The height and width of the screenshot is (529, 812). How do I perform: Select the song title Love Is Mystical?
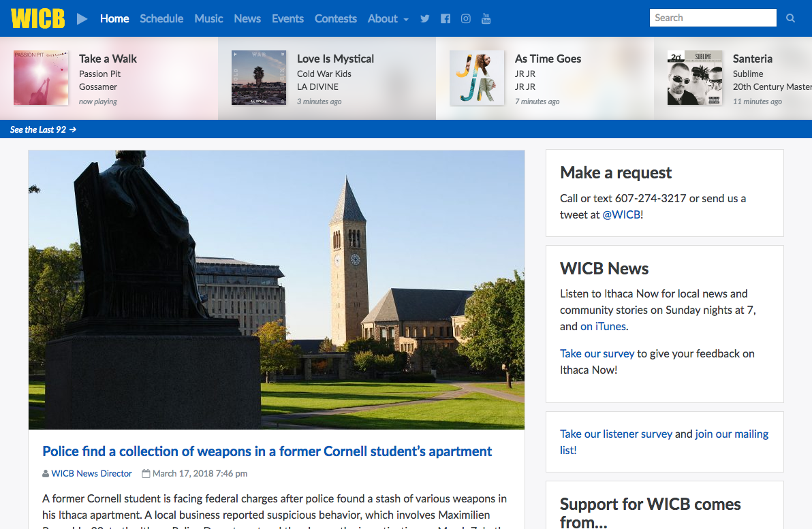click(336, 59)
